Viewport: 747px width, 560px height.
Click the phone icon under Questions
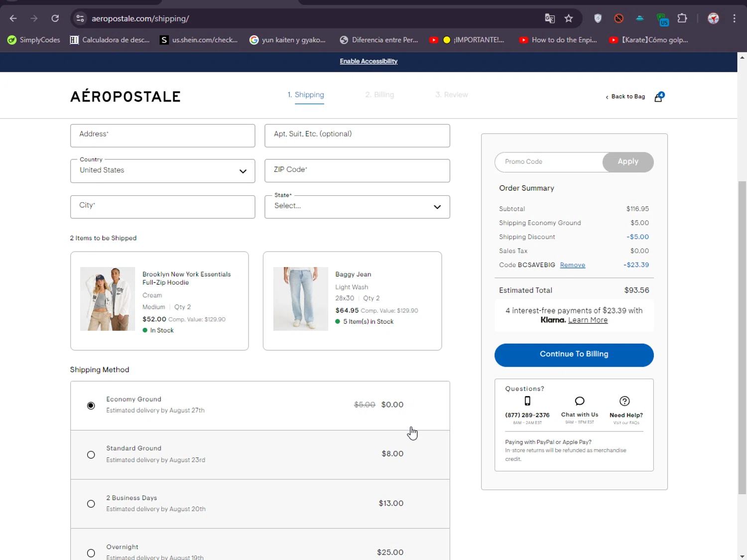pyautogui.click(x=527, y=401)
